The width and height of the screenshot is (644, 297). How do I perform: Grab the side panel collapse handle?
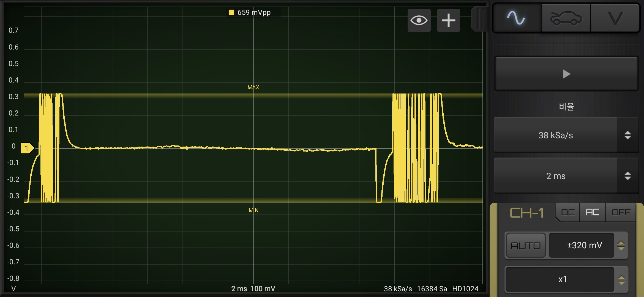(479, 19)
